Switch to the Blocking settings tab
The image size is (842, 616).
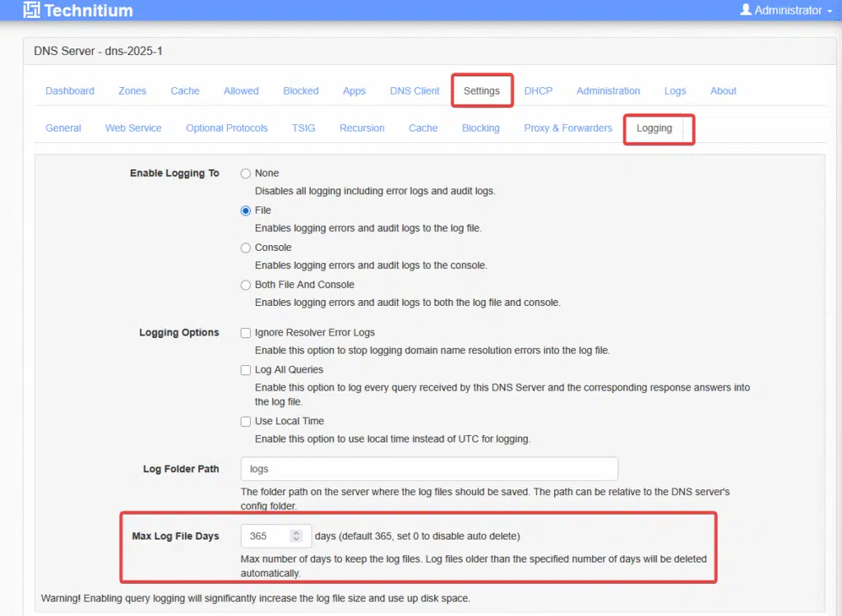pyautogui.click(x=481, y=128)
